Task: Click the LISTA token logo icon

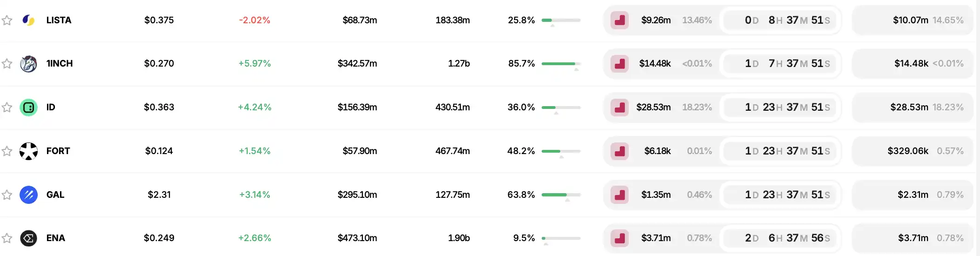Action: pos(28,20)
